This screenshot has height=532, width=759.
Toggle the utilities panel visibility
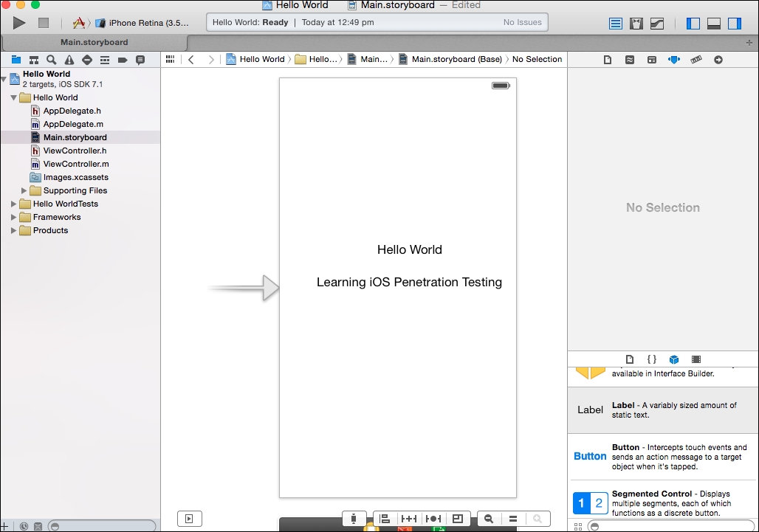tap(734, 23)
